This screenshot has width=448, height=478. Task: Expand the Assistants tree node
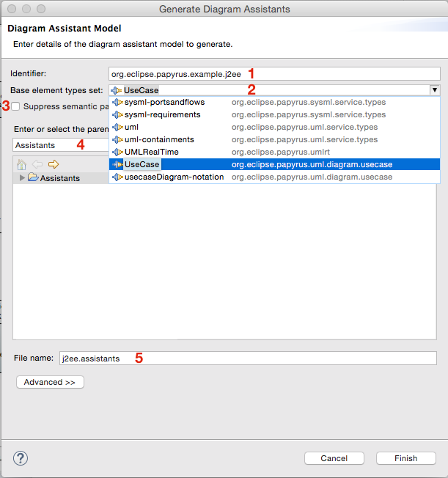[x=22, y=177]
